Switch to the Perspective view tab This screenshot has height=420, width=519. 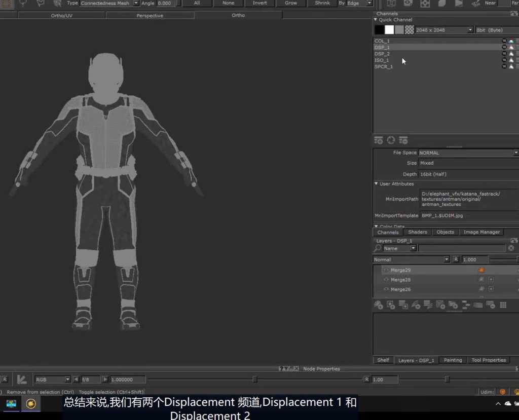pyautogui.click(x=150, y=16)
